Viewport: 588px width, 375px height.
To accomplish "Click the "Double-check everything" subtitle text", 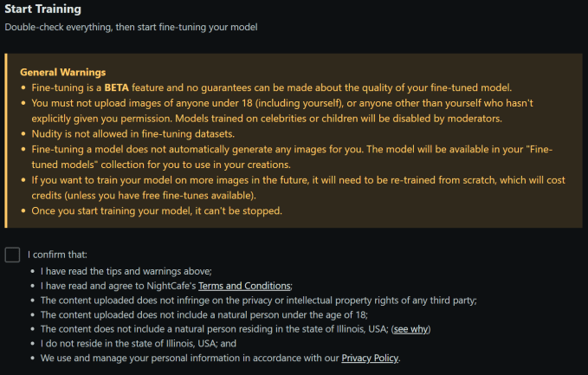I will pyautogui.click(x=131, y=27).
